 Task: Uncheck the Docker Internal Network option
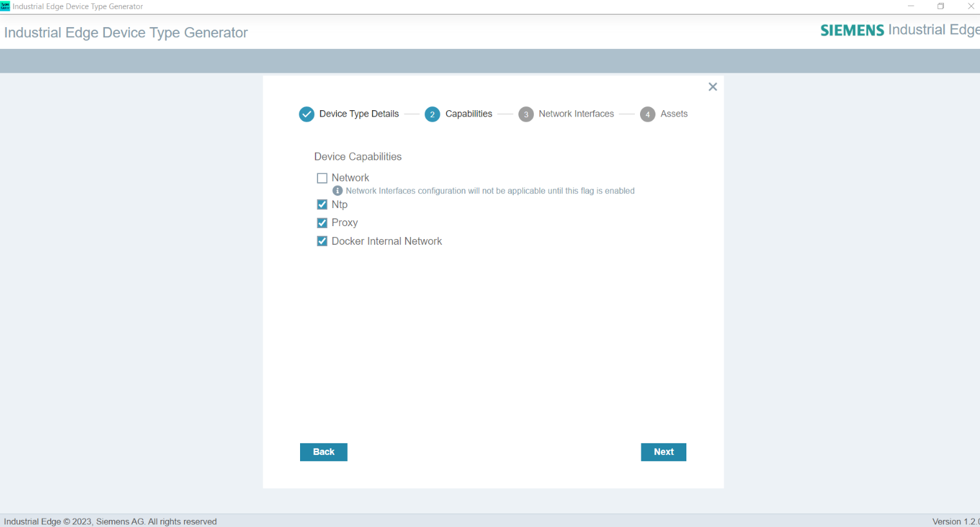322,241
